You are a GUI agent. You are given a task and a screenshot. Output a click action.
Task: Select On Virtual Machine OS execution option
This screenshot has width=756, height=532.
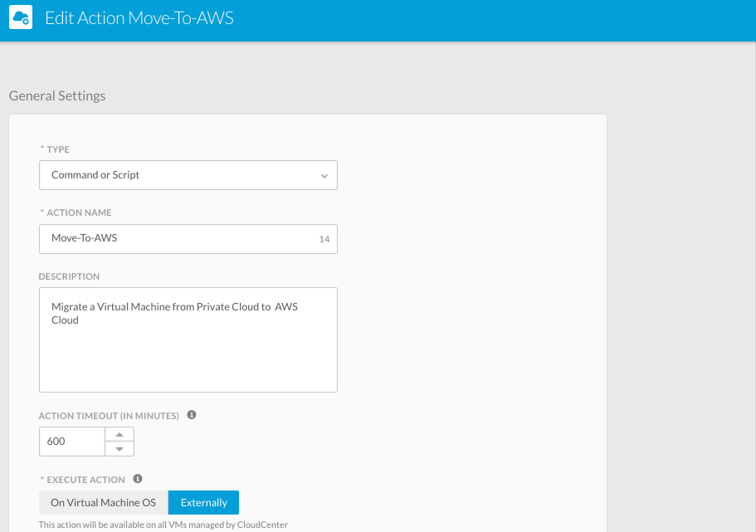[x=103, y=503]
